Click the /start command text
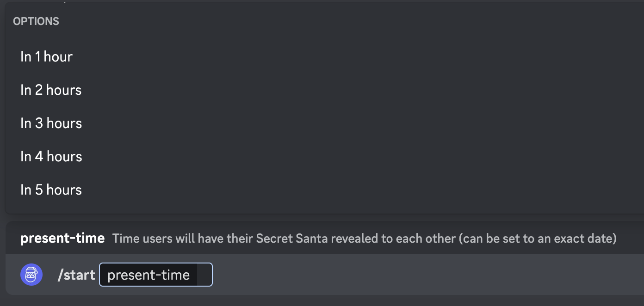The width and height of the screenshot is (644, 306). (x=76, y=275)
